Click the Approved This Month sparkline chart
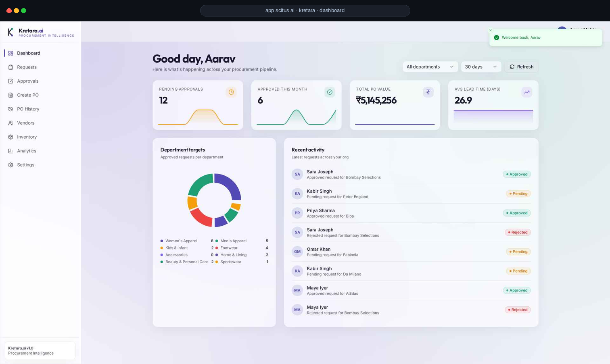 (296, 117)
